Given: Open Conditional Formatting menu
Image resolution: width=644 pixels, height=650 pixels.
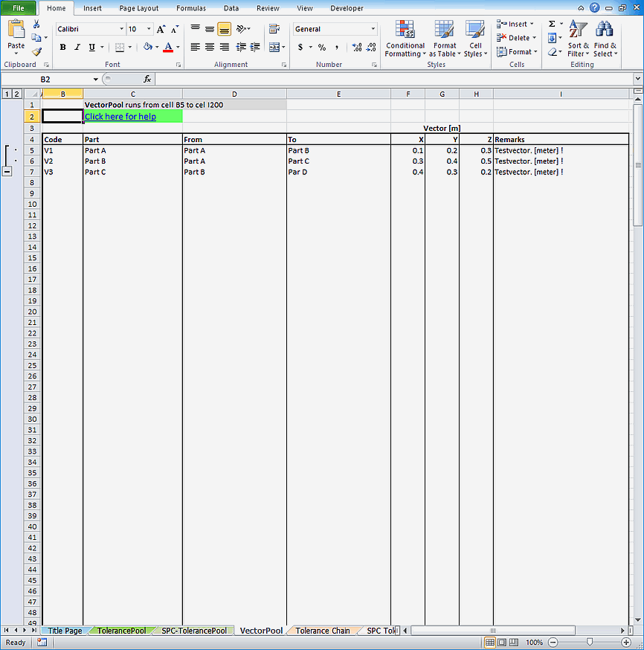Looking at the screenshot, I should pos(405,38).
